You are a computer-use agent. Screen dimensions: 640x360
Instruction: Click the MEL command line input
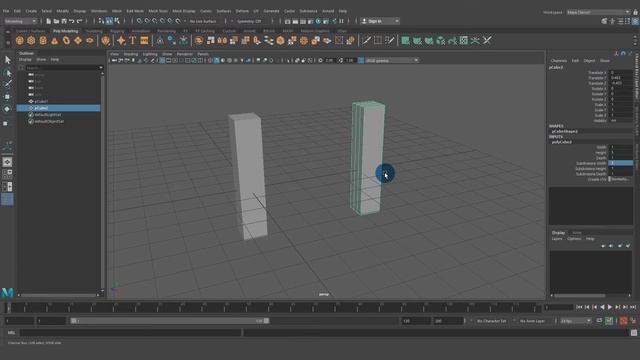click(131, 333)
